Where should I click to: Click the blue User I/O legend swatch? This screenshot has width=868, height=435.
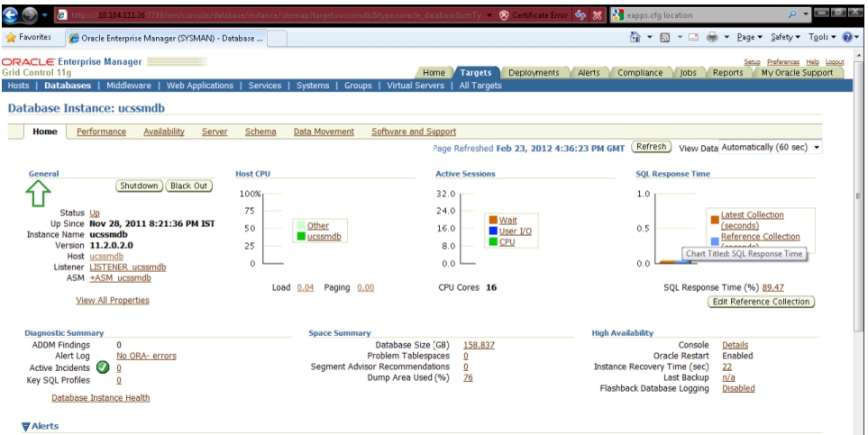click(493, 231)
